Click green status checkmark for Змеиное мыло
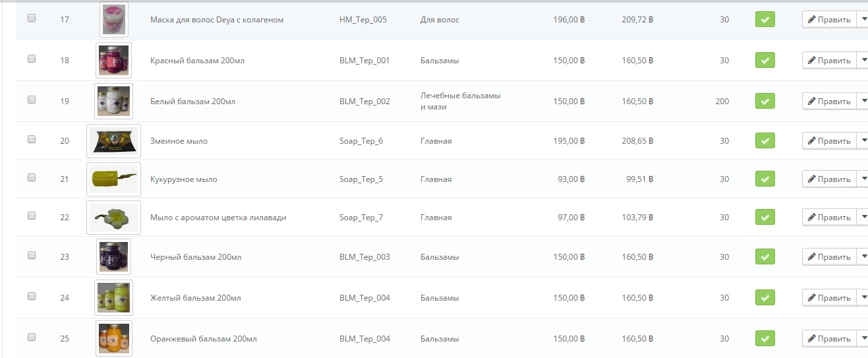 765,141
